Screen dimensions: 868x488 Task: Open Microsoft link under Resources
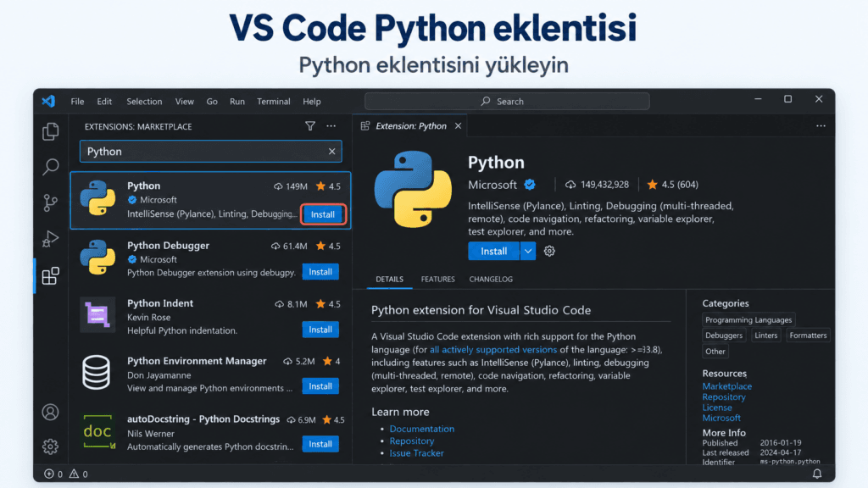721,418
